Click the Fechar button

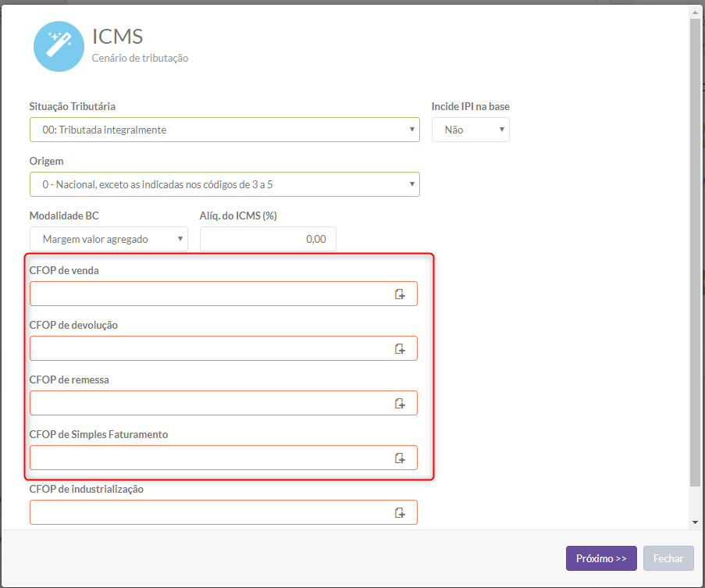668,558
